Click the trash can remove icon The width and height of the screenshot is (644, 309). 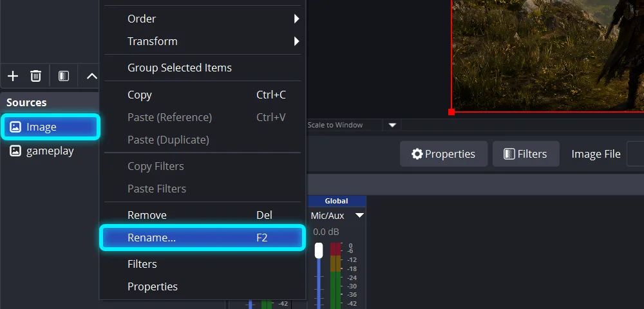tap(35, 76)
